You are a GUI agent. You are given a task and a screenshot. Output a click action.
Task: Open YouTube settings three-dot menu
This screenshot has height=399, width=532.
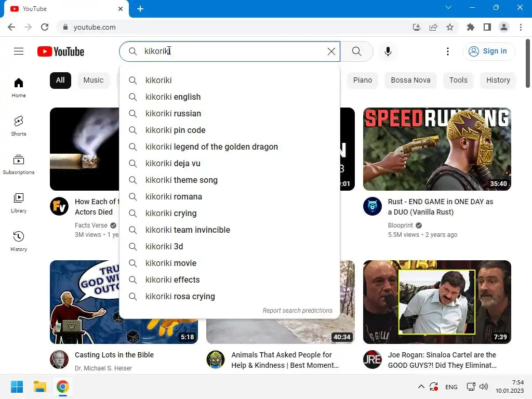point(447,51)
